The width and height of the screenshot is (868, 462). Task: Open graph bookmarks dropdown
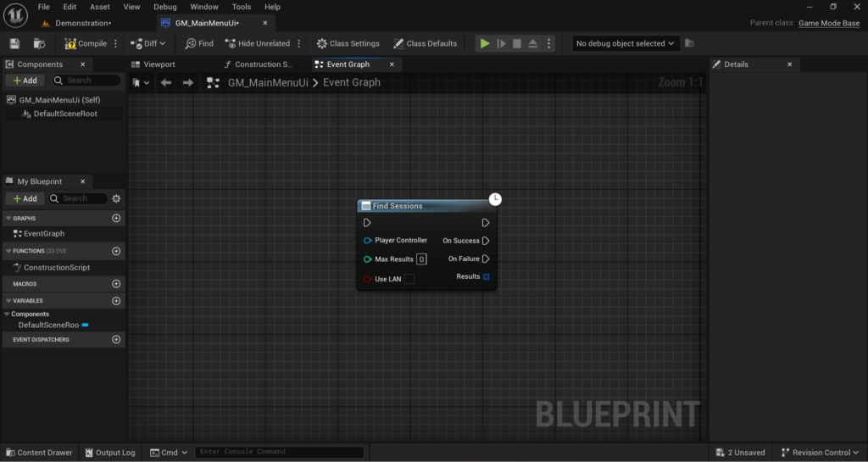pos(141,83)
